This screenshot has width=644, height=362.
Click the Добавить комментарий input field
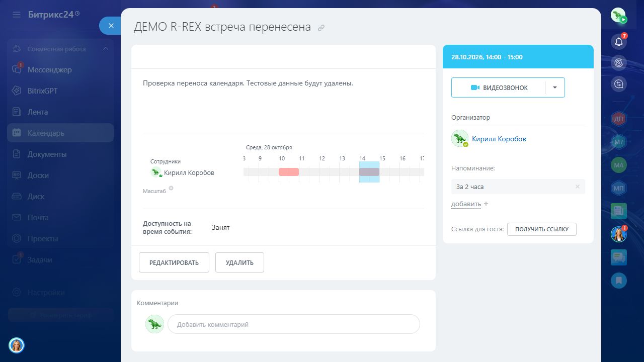[294, 324]
